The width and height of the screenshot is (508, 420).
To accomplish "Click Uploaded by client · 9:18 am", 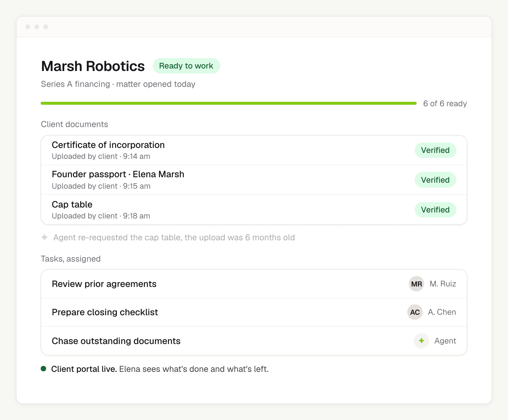I will click(x=101, y=216).
